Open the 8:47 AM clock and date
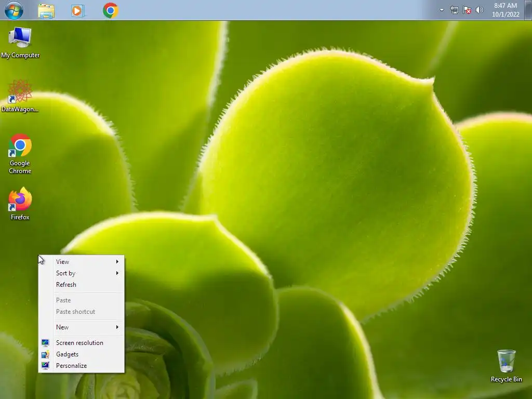 pyautogui.click(x=506, y=10)
